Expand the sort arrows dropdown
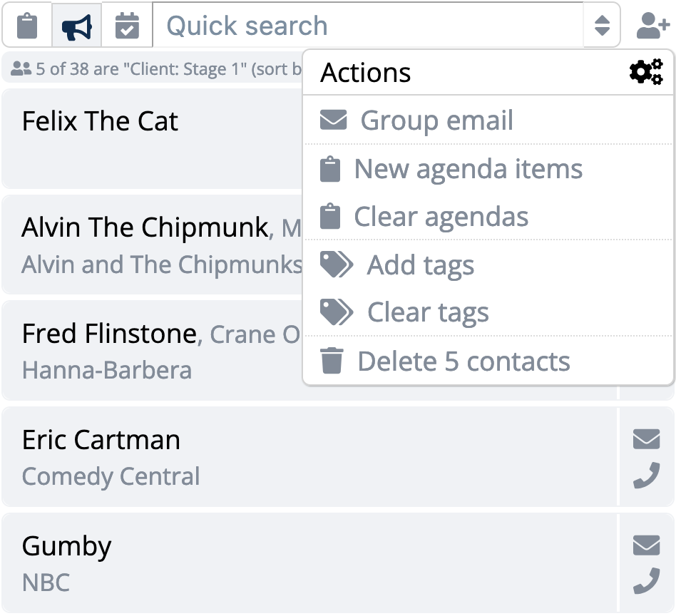Screen dimensions: 676x616 pos(602,26)
